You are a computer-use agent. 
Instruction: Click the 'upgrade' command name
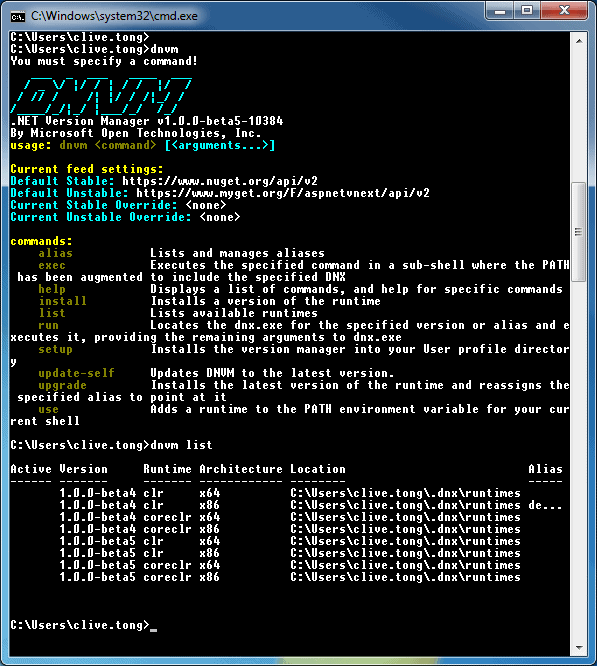click(62, 385)
